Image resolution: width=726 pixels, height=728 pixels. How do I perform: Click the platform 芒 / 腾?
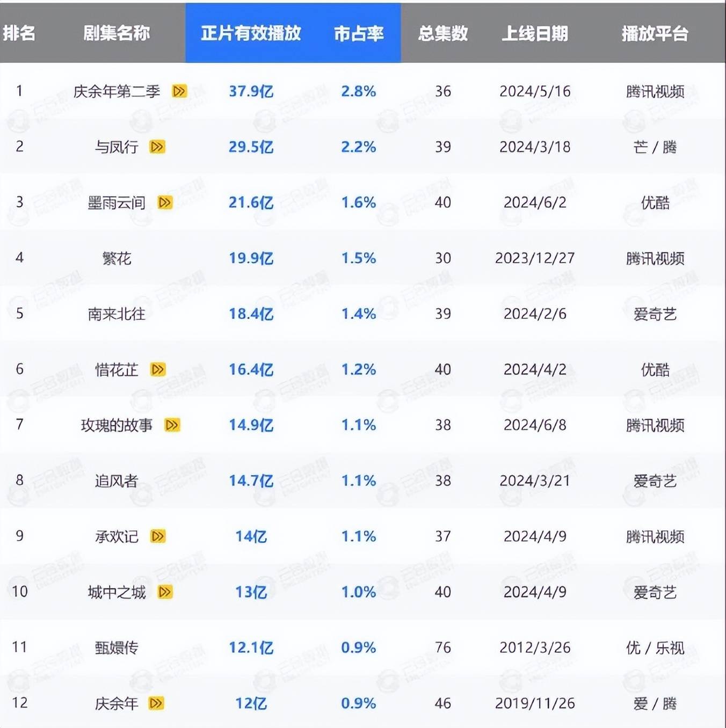655,147
